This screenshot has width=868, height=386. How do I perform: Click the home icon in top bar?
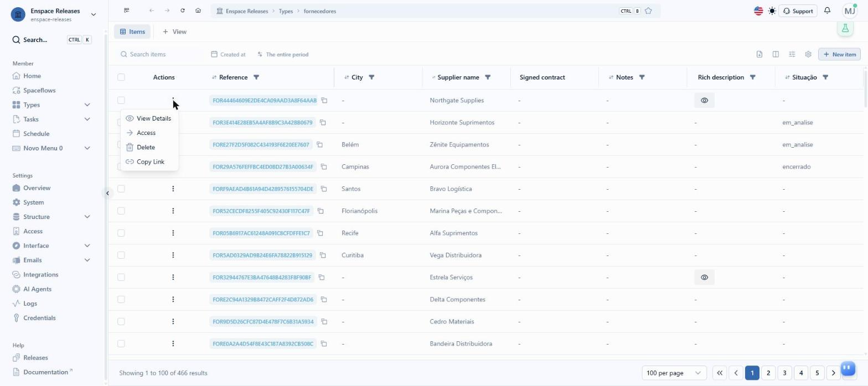point(198,11)
